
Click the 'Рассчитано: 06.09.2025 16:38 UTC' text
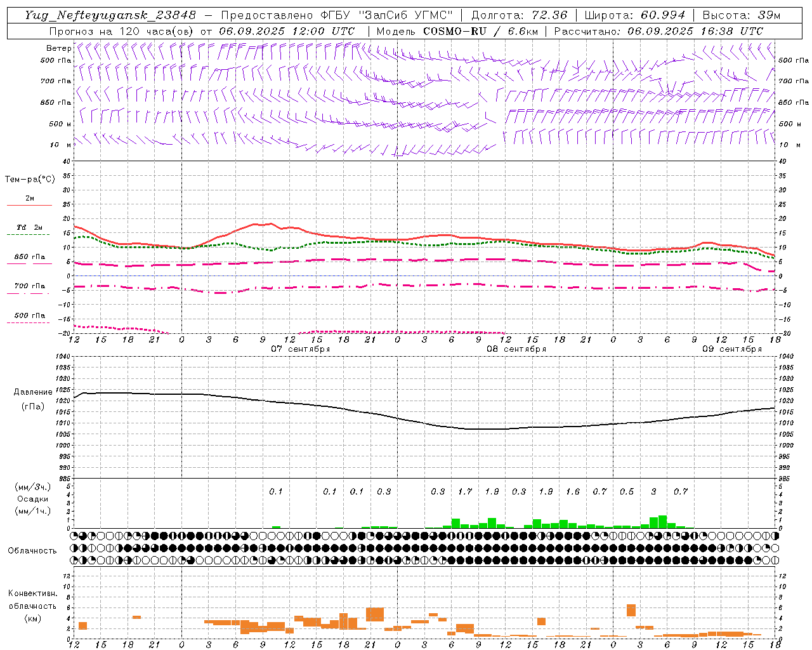[658, 31]
